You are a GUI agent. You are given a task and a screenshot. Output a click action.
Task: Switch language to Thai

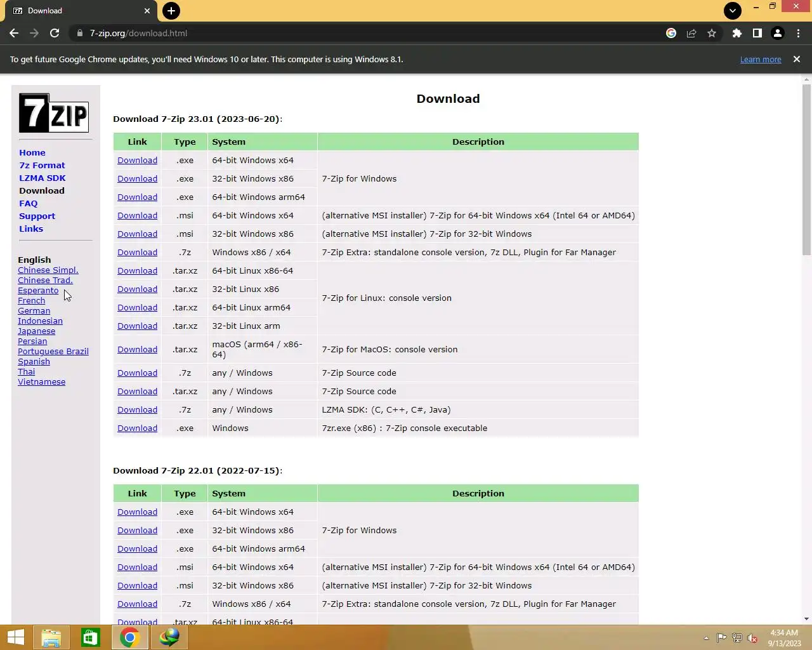27,371
